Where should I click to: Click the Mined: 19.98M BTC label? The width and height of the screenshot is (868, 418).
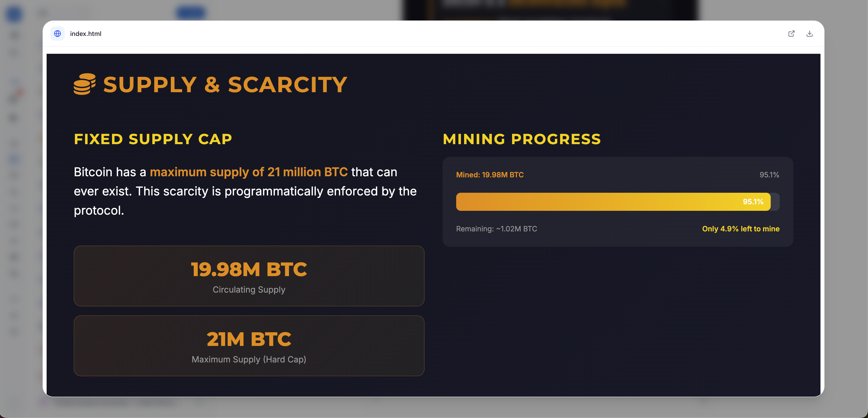point(490,175)
